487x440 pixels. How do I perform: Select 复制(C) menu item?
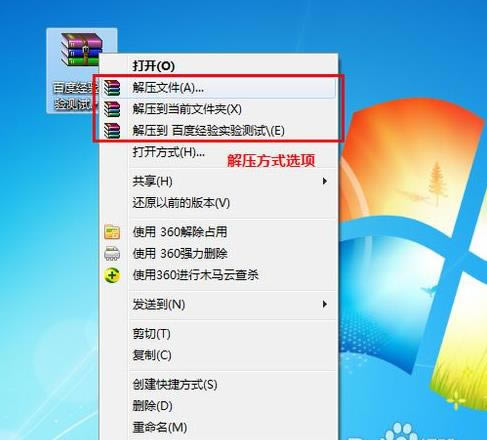218,355
